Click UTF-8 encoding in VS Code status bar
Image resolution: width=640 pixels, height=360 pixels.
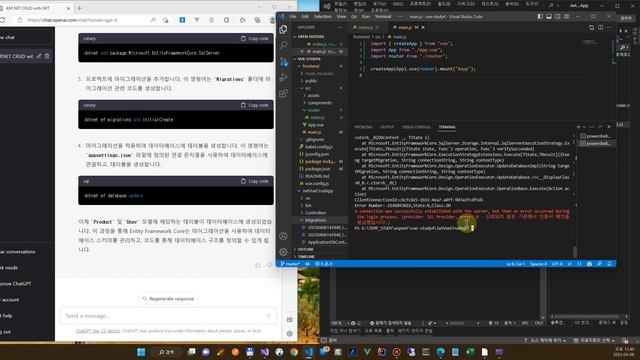tap(557, 264)
